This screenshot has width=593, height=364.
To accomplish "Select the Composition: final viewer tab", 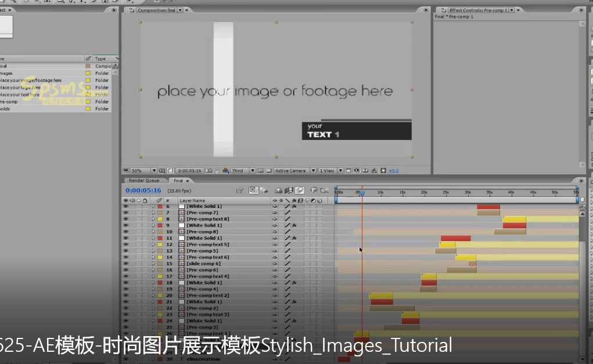I will (156, 10).
